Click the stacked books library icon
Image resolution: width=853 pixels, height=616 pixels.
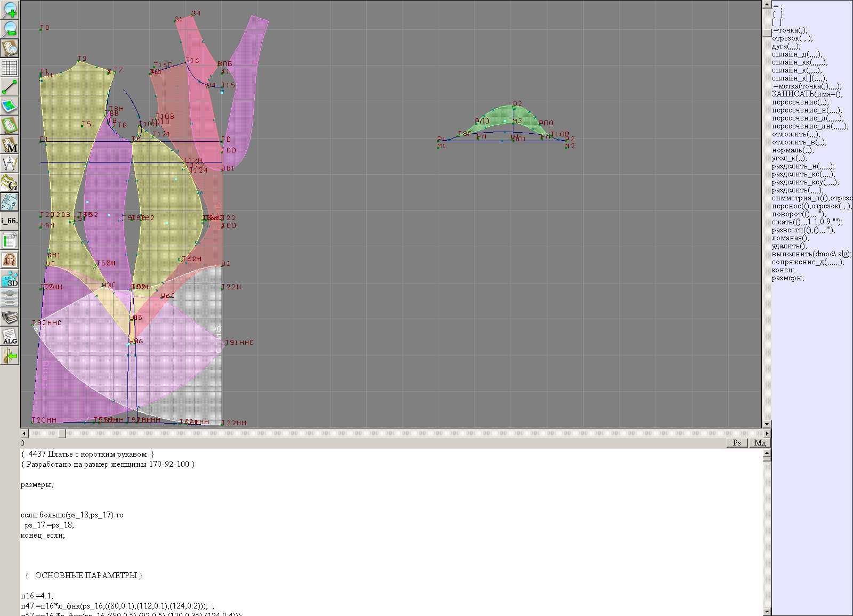tap(10, 317)
